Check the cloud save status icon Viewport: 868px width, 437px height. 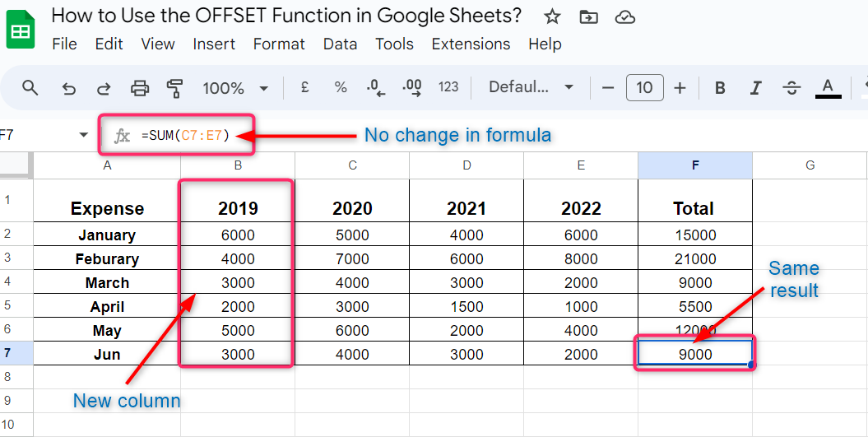point(625,16)
